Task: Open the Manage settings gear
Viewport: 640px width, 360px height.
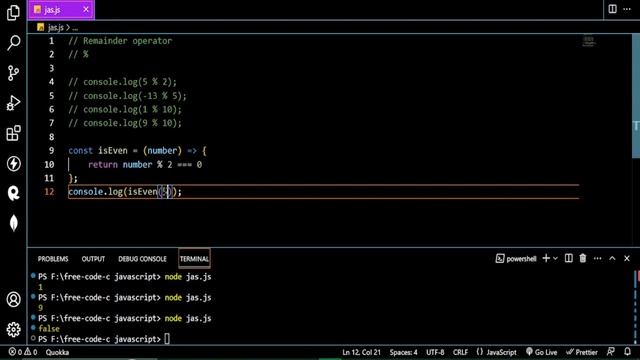Action: 13,329
